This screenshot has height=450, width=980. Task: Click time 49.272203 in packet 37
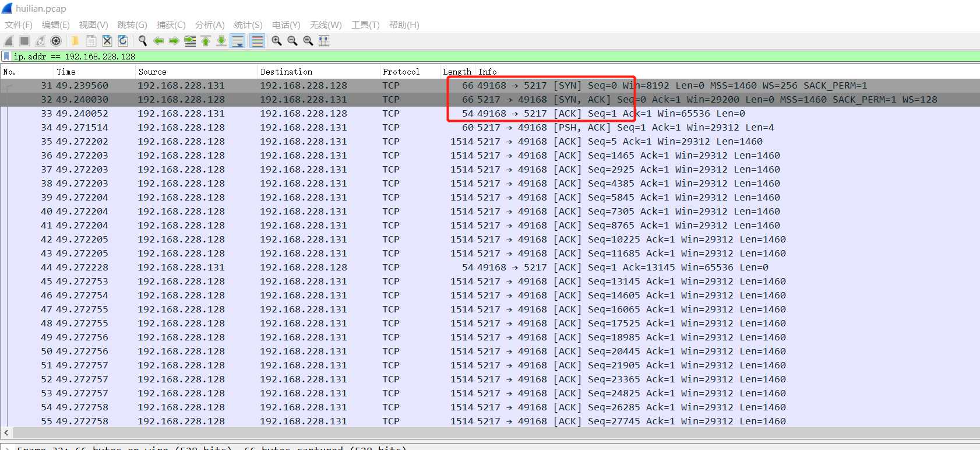(x=82, y=170)
